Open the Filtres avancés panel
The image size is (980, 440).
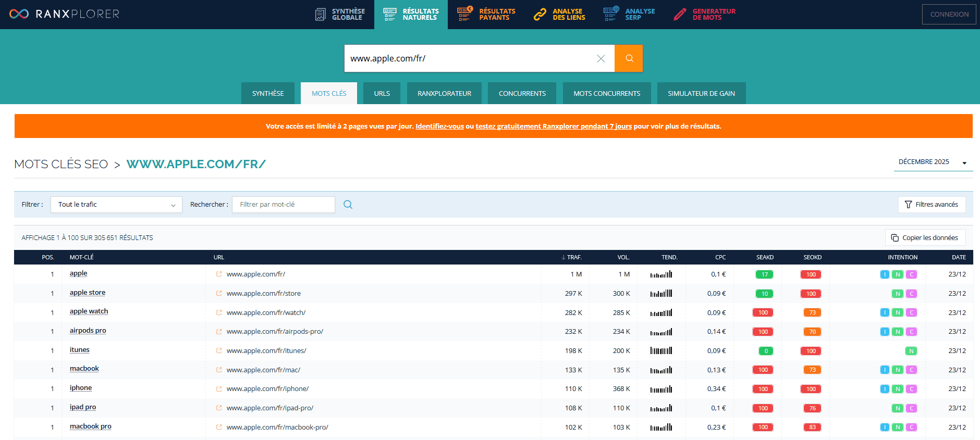point(932,205)
